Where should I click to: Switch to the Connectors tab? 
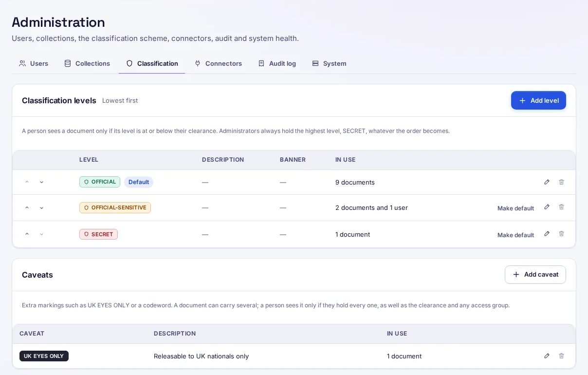click(218, 63)
